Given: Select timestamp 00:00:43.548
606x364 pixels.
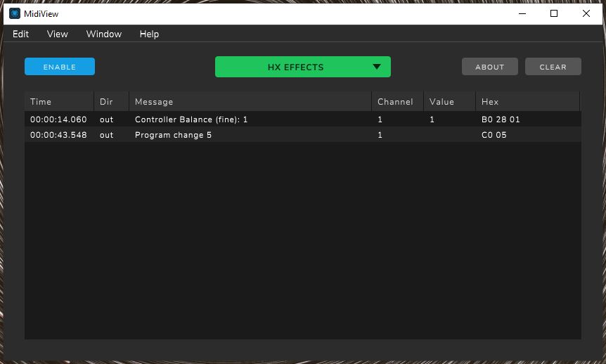Looking at the screenshot, I should (x=58, y=135).
